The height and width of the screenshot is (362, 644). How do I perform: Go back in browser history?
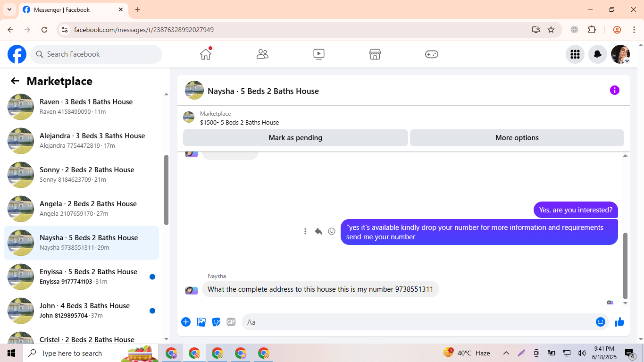point(10,30)
